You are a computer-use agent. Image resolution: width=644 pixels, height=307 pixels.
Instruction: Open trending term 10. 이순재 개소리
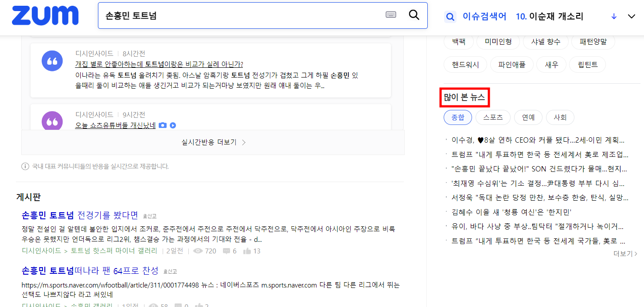pyautogui.click(x=550, y=16)
